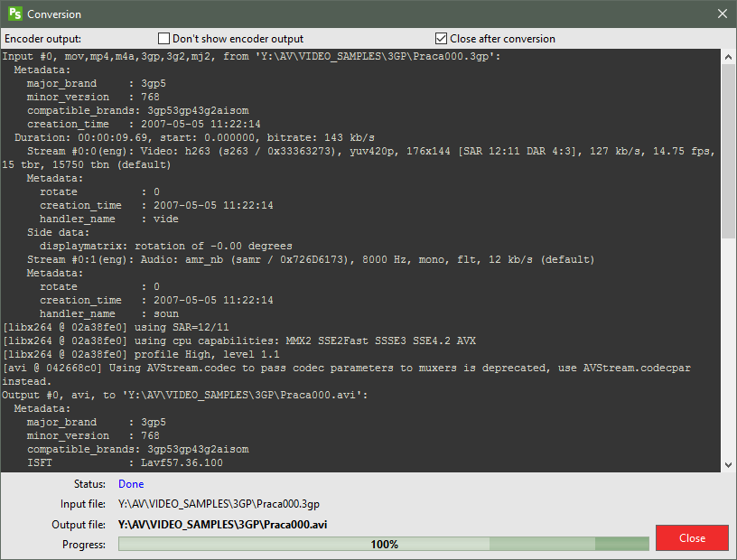The height and width of the screenshot is (560, 737).
Task: Click the 'Duration: 00:00:09.69' line
Action: click(194, 138)
